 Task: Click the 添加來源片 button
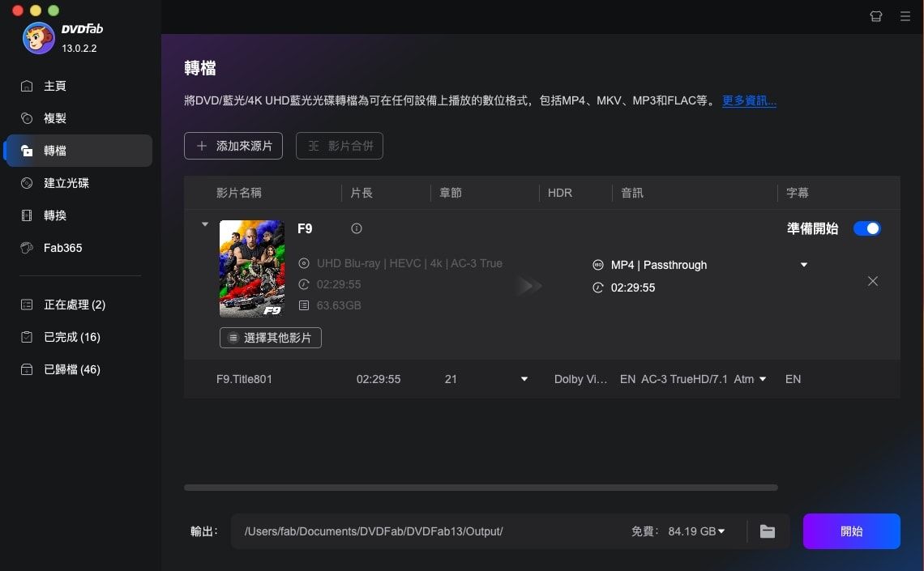click(x=233, y=146)
